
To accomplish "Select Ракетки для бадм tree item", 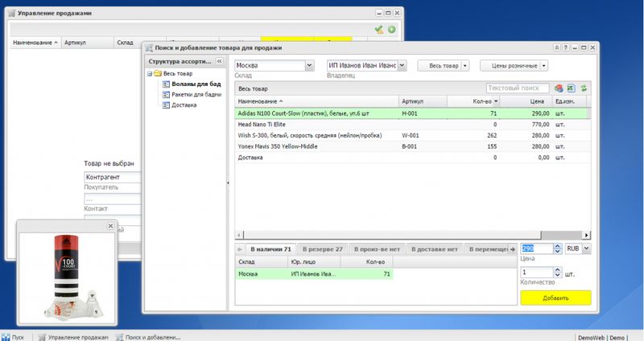I will pos(196,95).
